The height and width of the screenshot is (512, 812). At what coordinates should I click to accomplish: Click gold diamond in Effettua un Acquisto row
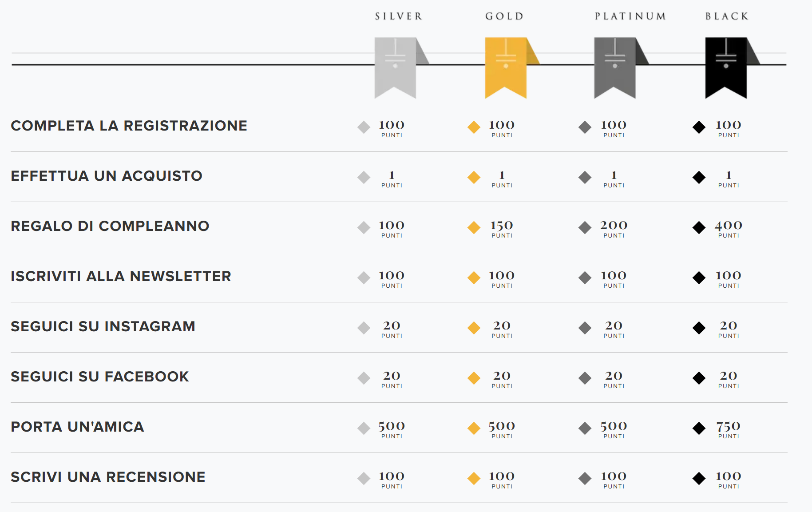pyautogui.click(x=474, y=177)
